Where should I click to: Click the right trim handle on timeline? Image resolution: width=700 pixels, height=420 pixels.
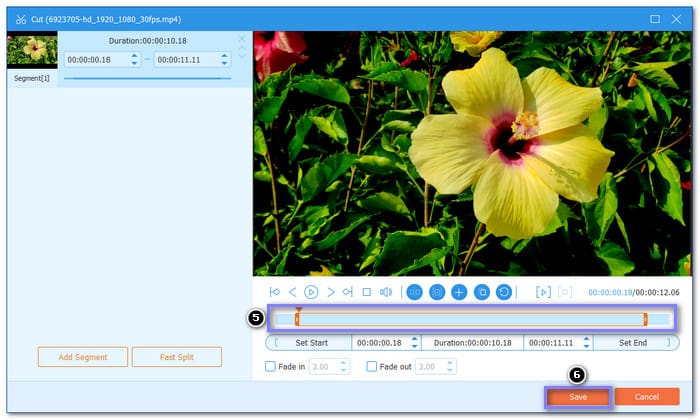[x=645, y=319]
